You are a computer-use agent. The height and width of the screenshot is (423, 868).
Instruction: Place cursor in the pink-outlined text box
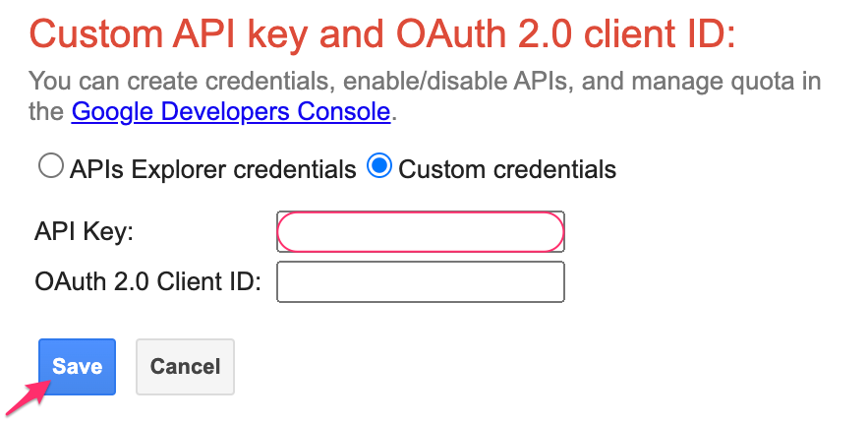tap(421, 232)
